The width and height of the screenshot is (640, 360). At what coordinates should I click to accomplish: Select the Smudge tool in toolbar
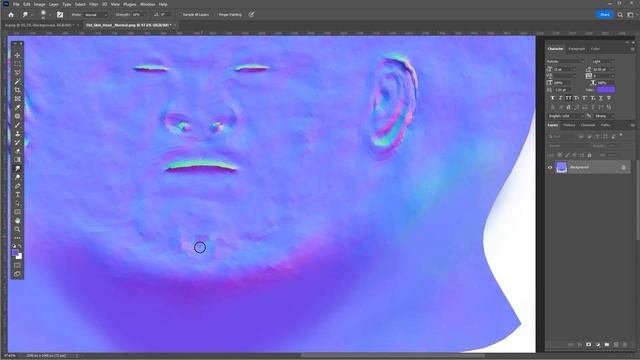pos(17,169)
